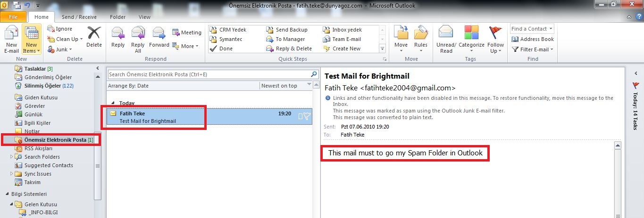Run the Send Backup quick step
The width and height of the screenshot is (644, 218).
click(287, 30)
